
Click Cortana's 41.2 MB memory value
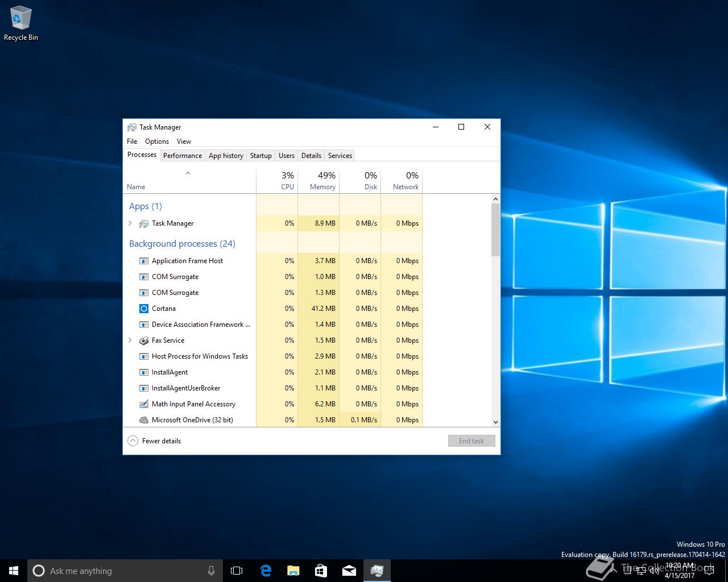(x=323, y=309)
